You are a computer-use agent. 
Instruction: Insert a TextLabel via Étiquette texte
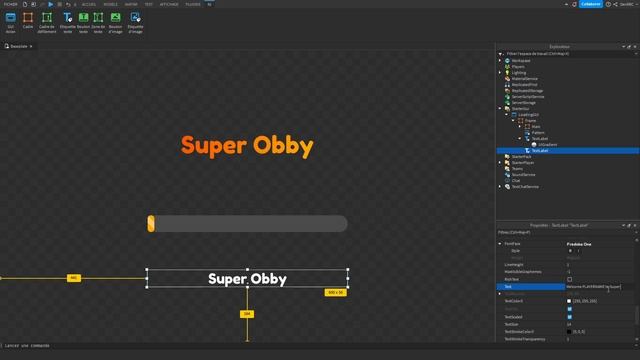pos(67,22)
